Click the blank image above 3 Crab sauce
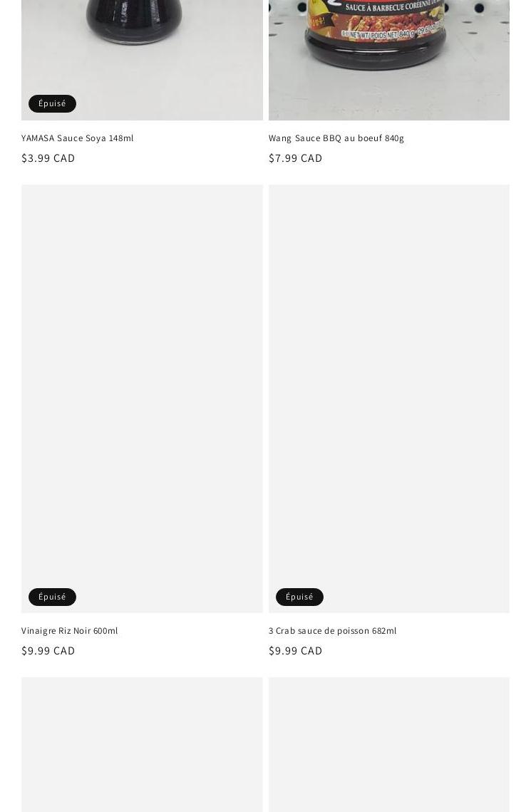531x812 pixels. [388, 399]
